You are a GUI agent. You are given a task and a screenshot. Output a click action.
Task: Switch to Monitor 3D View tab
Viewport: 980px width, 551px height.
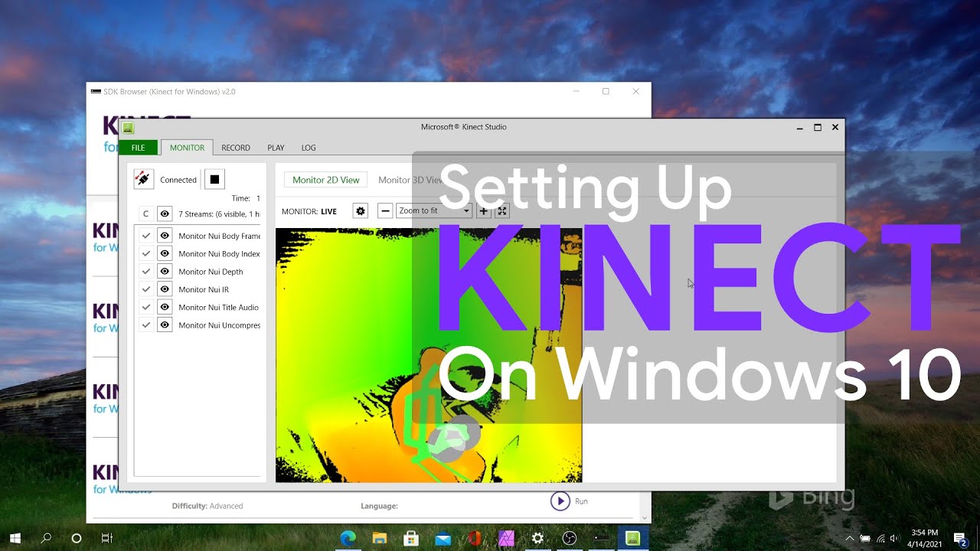411,180
